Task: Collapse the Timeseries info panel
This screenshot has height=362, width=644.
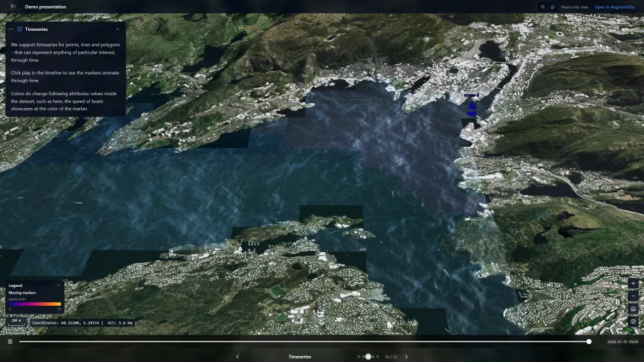Action: coord(117,29)
